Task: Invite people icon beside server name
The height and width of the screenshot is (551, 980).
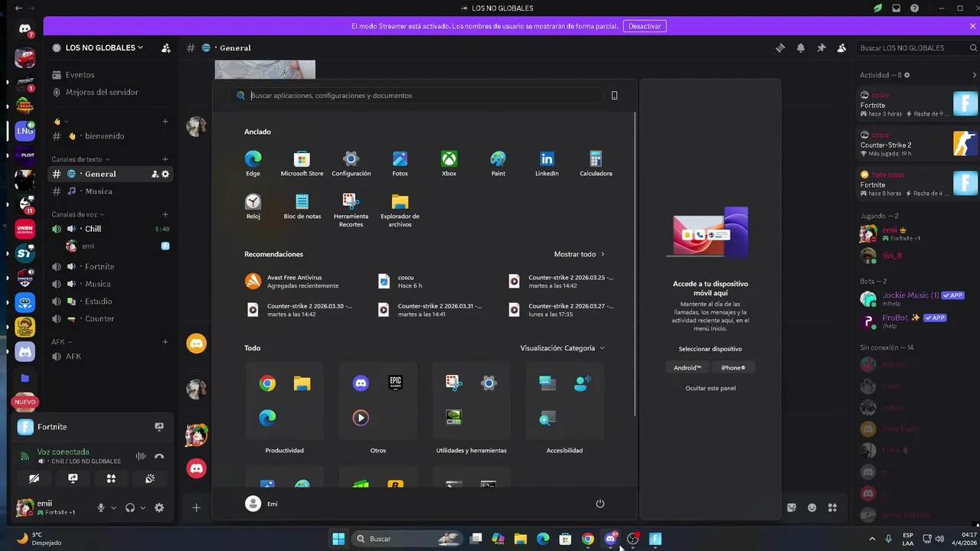Action: (x=166, y=47)
